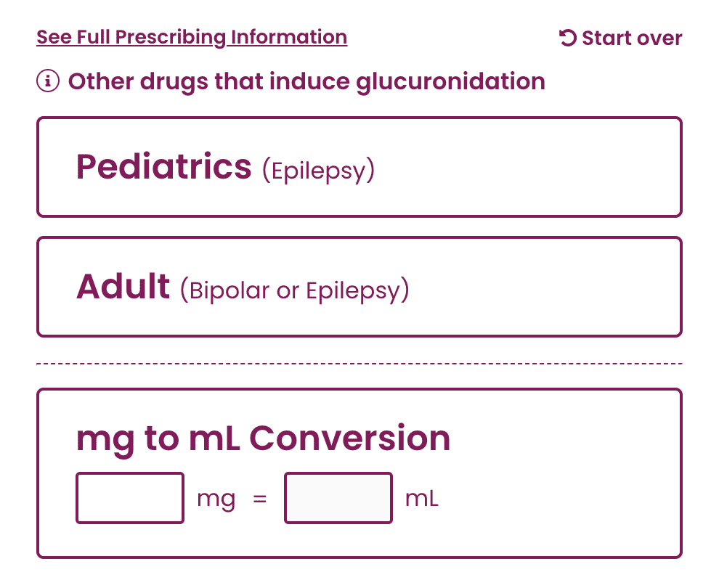Click the mL result field

(338, 498)
